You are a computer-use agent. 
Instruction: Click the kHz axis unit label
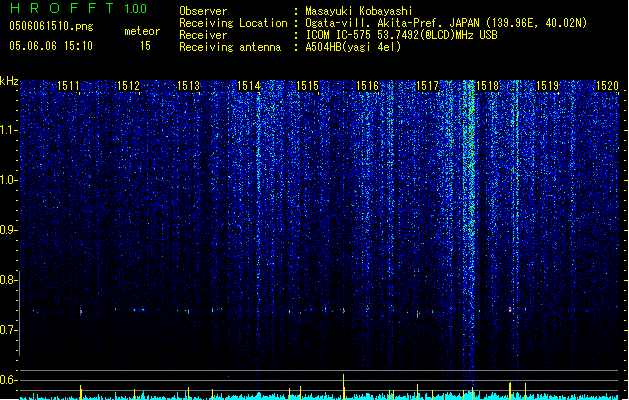click(9, 81)
